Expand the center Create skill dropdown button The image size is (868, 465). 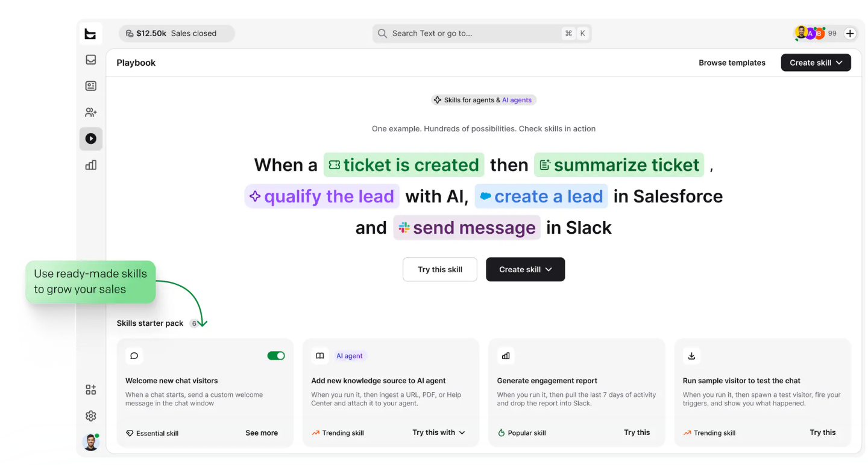click(x=526, y=269)
